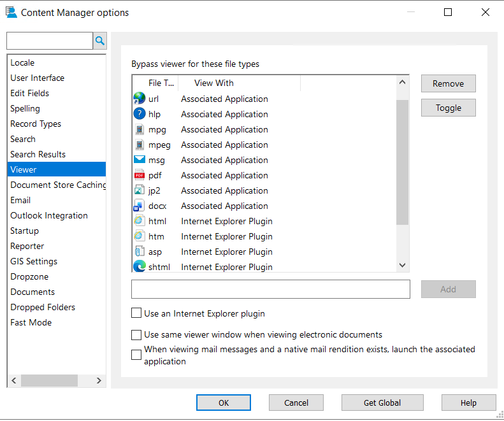Select the 'pdf' file type row
Screen dimensions: 504x421
pyautogui.click(x=264, y=176)
